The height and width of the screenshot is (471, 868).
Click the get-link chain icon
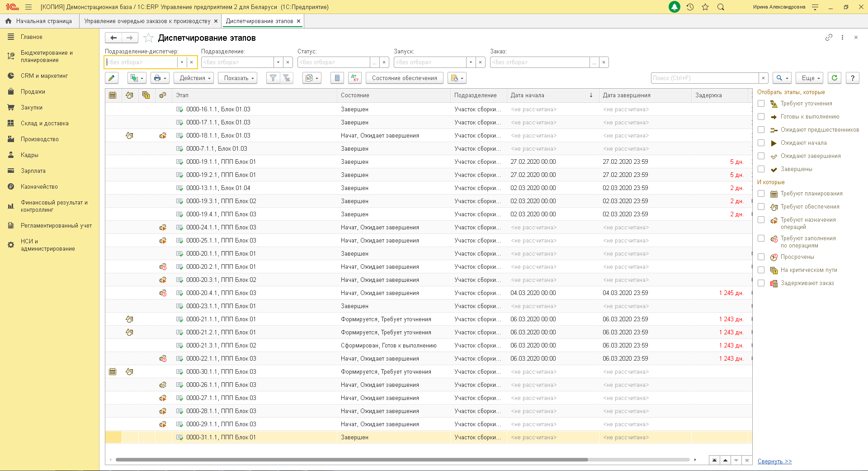pos(829,38)
